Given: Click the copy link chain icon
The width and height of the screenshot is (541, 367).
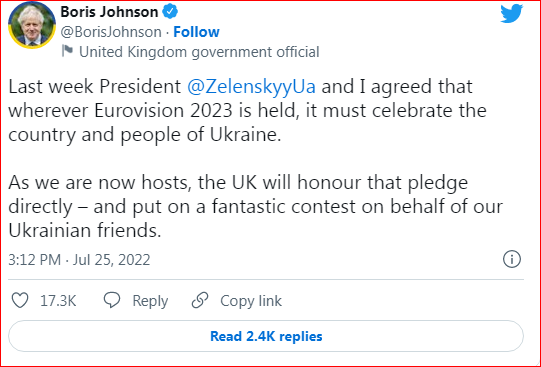Looking at the screenshot, I should [200, 300].
